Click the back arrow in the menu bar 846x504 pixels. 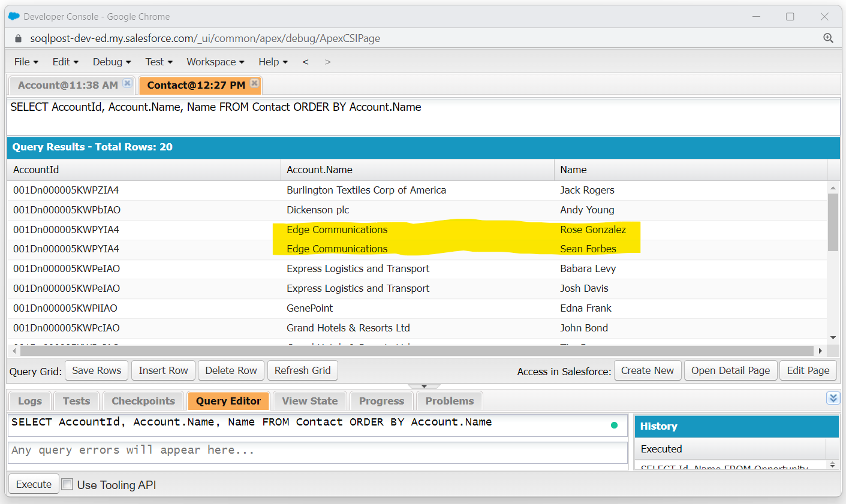pyautogui.click(x=305, y=62)
